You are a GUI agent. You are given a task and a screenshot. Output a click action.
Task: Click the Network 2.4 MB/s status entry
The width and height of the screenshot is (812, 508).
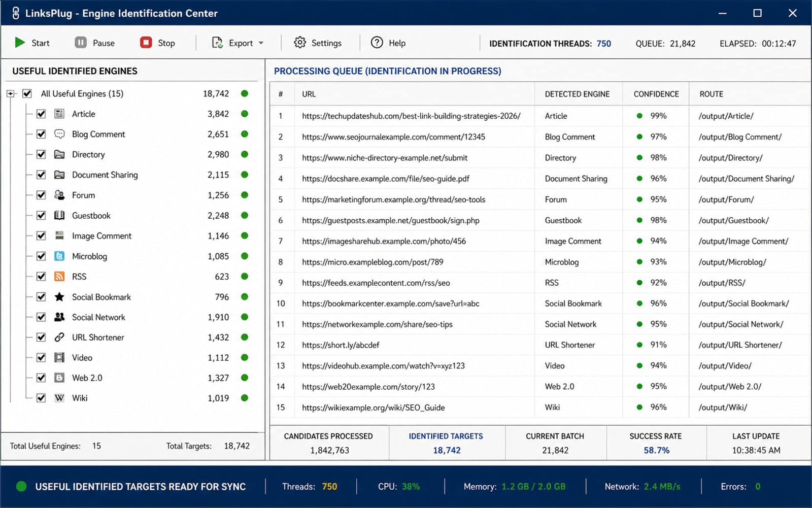tap(642, 486)
